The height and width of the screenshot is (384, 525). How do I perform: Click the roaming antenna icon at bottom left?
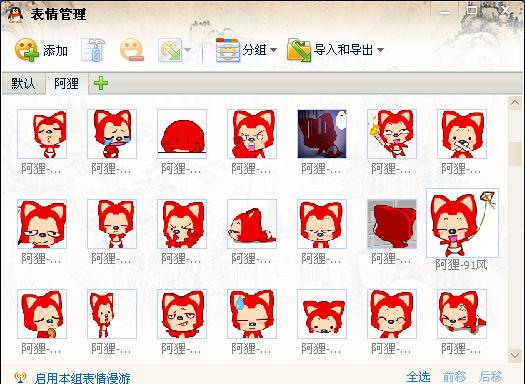click(x=20, y=377)
